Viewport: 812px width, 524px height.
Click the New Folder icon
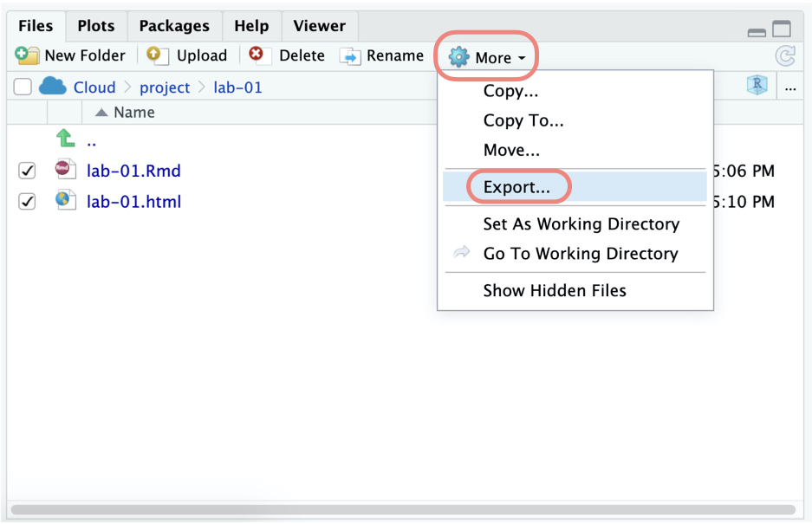click(28, 55)
